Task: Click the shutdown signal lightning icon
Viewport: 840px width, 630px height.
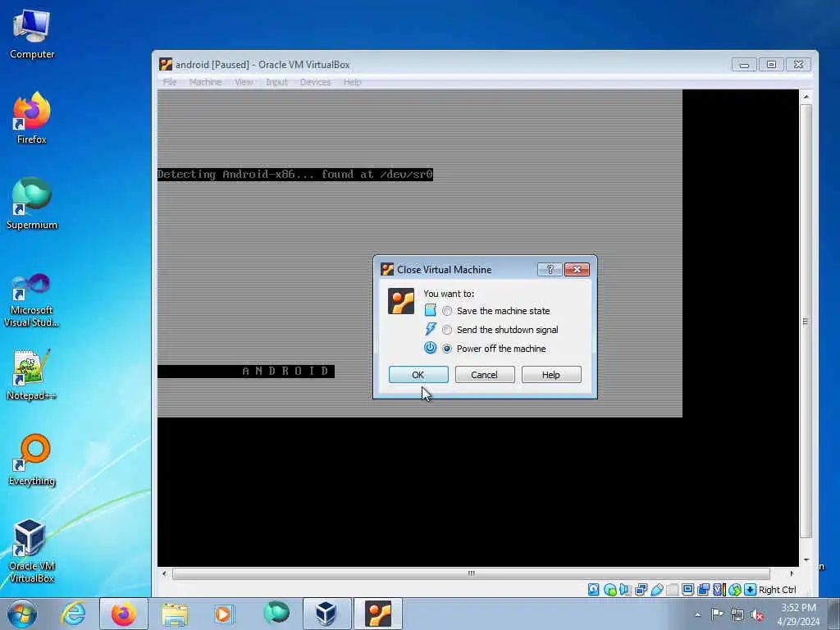Action: point(430,329)
